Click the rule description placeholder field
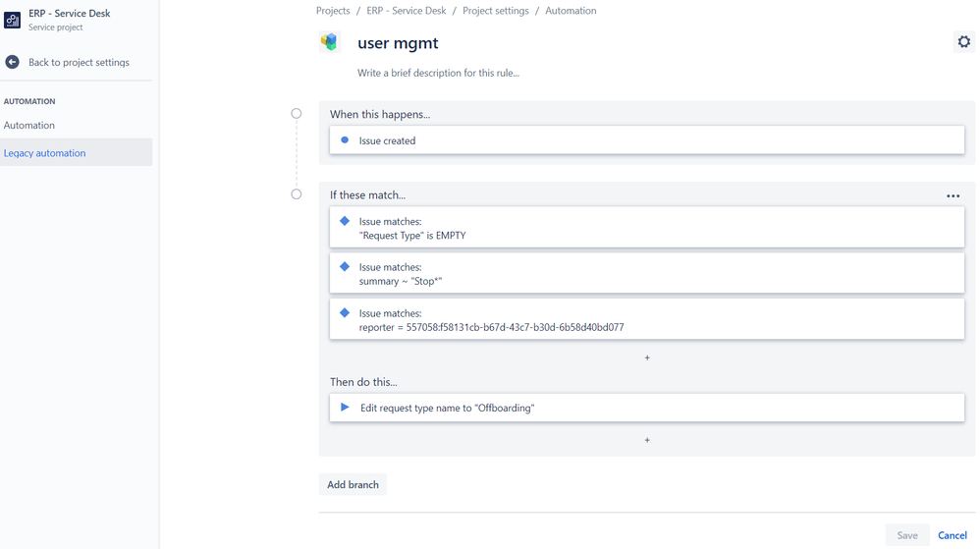Screen dimensions: 980x549 pyautogui.click(x=438, y=73)
